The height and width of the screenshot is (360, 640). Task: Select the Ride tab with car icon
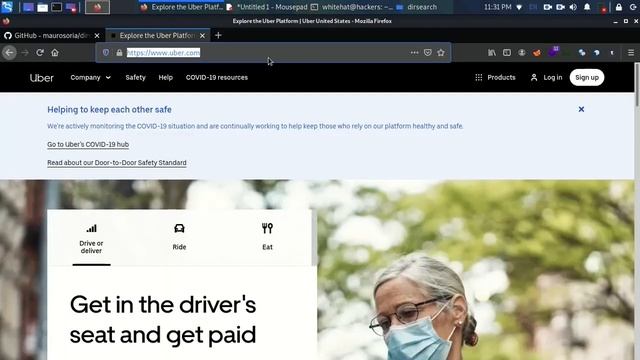pos(179,237)
